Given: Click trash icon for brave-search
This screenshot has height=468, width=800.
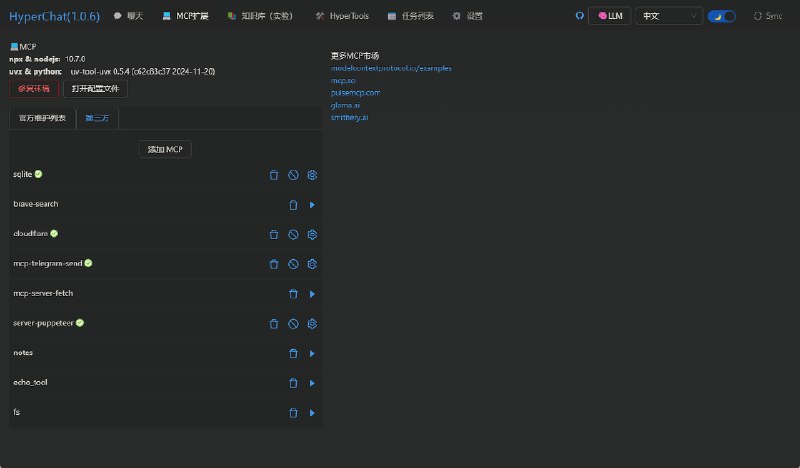Looking at the screenshot, I should pos(293,205).
